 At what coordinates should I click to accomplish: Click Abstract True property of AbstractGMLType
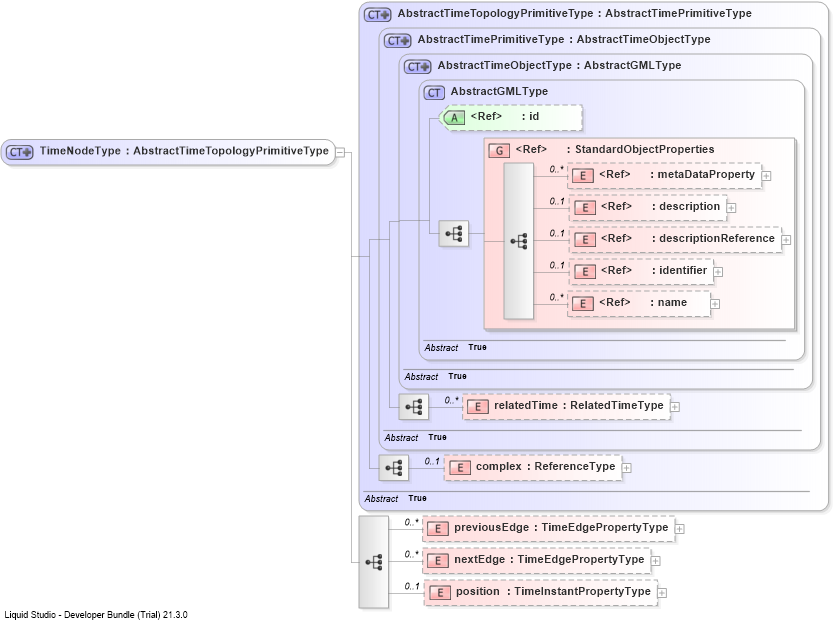[x=455, y=347]
